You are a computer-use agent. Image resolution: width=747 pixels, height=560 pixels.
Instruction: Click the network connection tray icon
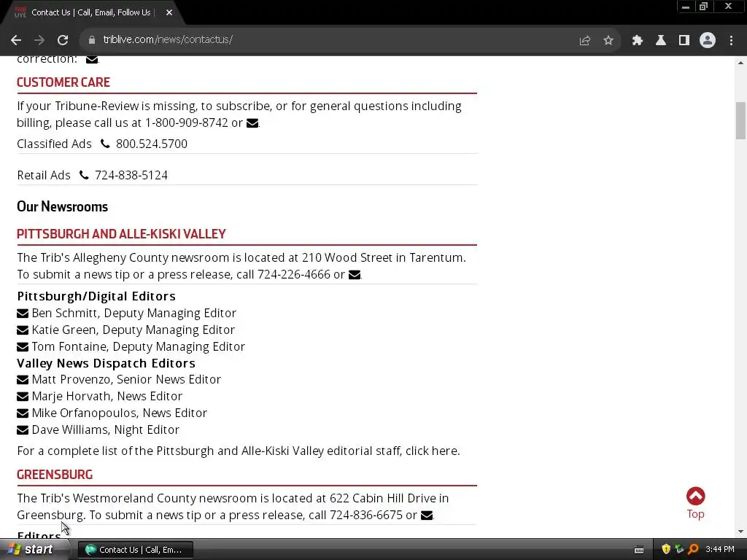pyautogui.click(x=679, y=550)
